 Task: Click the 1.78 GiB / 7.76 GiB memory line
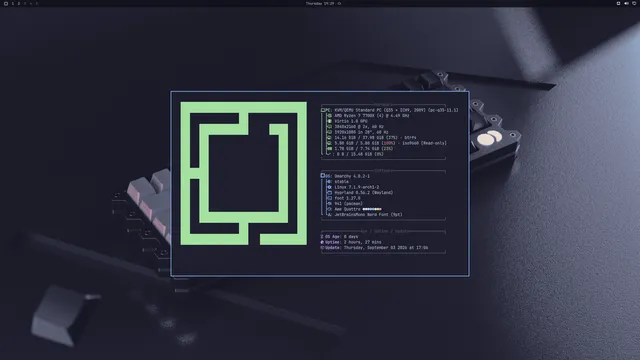[x=364, y=149]
